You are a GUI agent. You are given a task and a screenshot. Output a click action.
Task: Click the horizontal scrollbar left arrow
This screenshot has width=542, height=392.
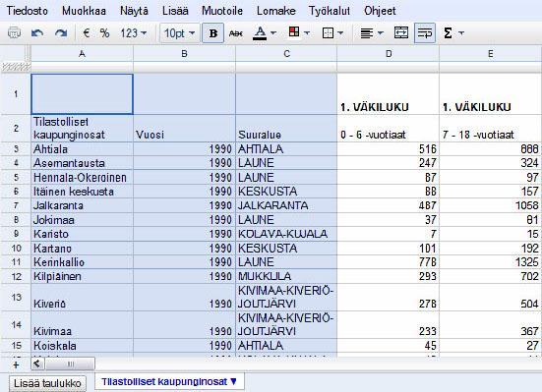pyautogui.click(x=37, y=364)
